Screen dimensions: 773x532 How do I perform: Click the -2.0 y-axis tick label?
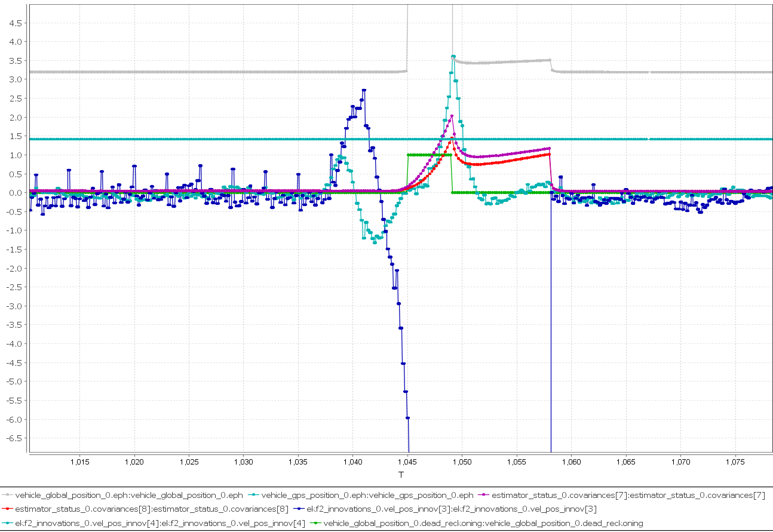coord(15,269)
